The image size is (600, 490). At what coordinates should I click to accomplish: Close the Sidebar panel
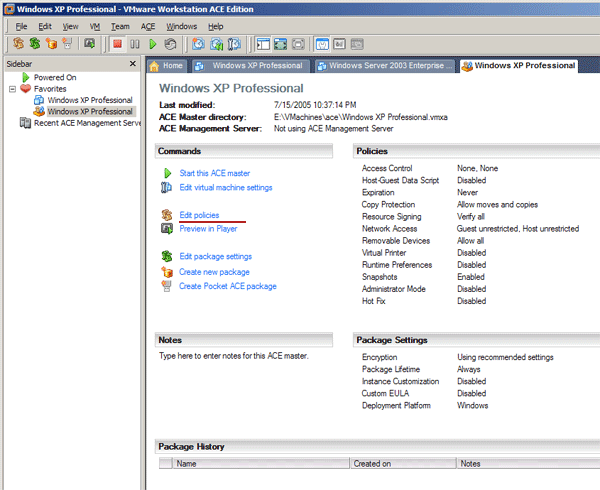tap(133, 63)
